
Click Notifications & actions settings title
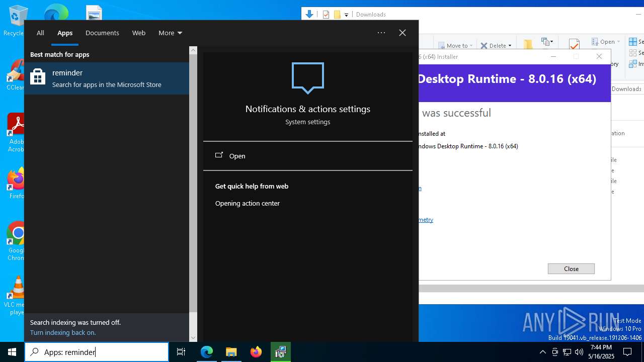[x=308, y=109]
